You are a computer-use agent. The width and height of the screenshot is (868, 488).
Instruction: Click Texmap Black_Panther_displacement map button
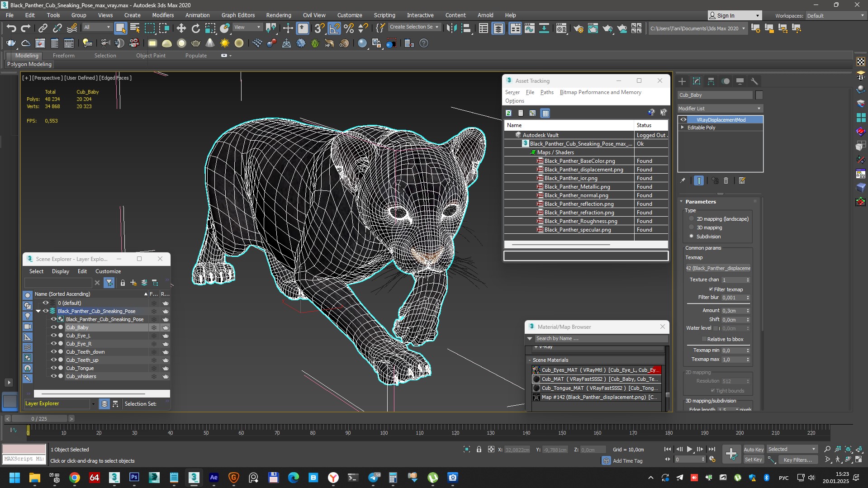pos(718,268)
